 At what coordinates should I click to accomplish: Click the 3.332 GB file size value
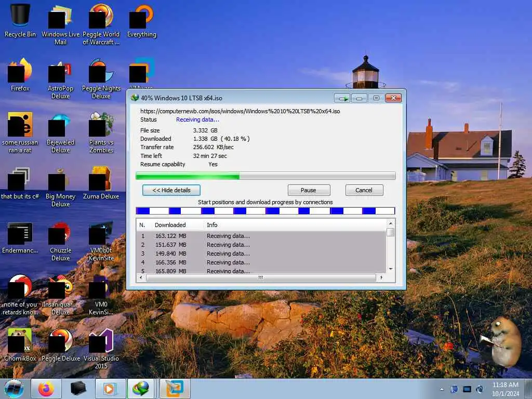coord(205,130)
